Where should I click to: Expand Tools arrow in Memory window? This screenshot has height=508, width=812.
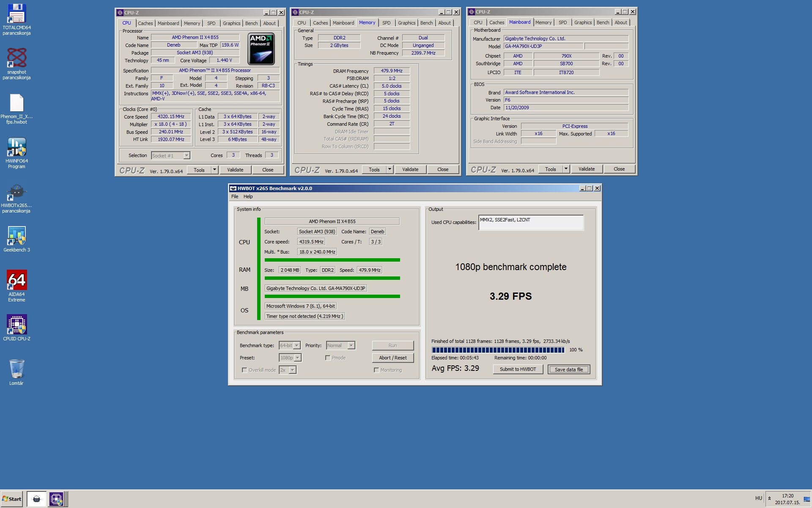click(390, 169)
